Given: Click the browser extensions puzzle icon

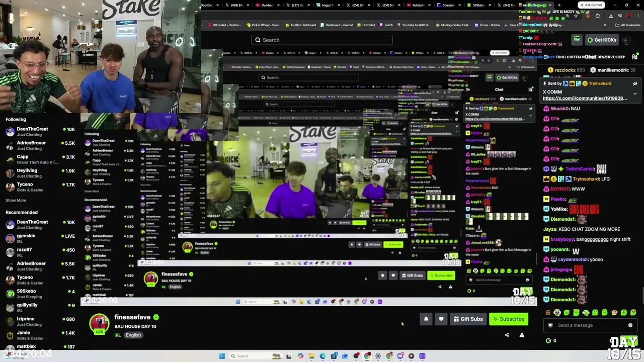Looking at the screenshot, I should point(598,16).
